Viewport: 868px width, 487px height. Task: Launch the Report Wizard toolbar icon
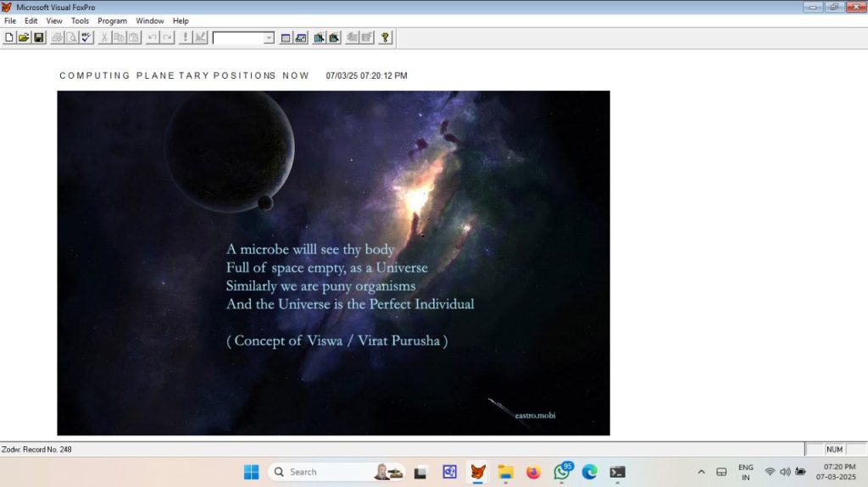(x=334, y=37)
